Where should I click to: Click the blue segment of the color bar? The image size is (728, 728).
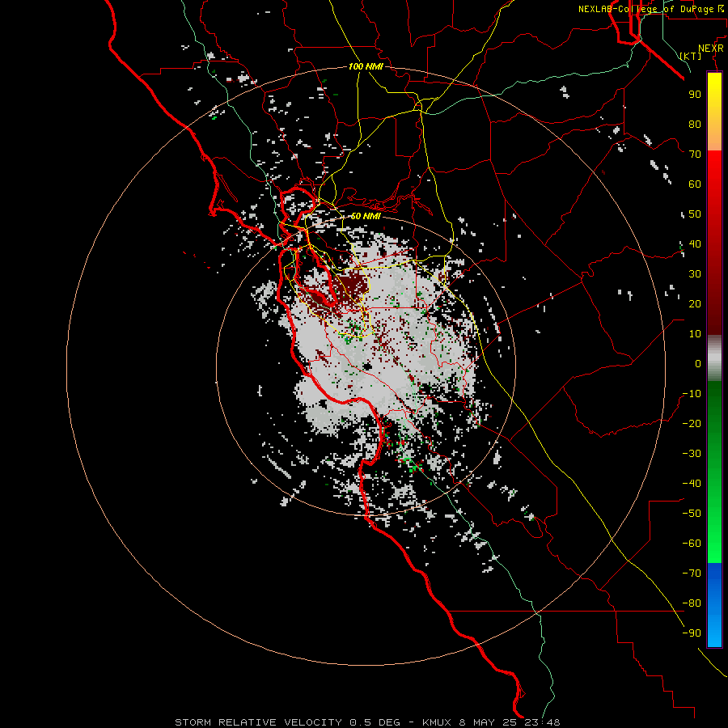[714, 604]
